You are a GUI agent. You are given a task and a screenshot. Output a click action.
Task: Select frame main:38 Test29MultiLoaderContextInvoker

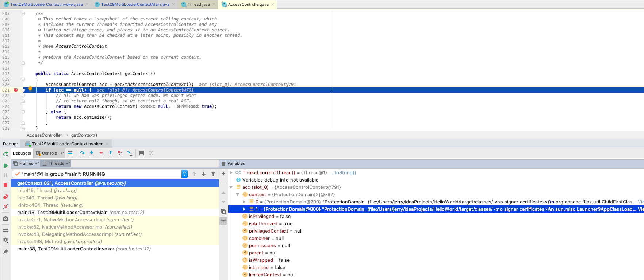[x=115, y=249]
